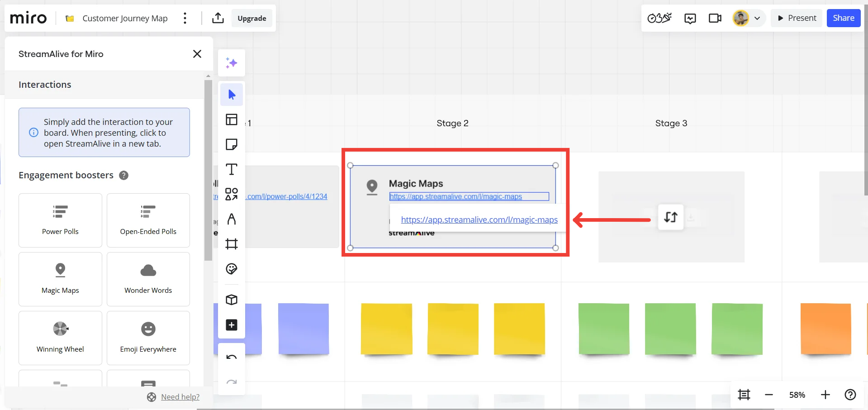Add the Emoji Everywhere interaction
Viewport: 868px width, 410px height.
(x=148, y=338)
